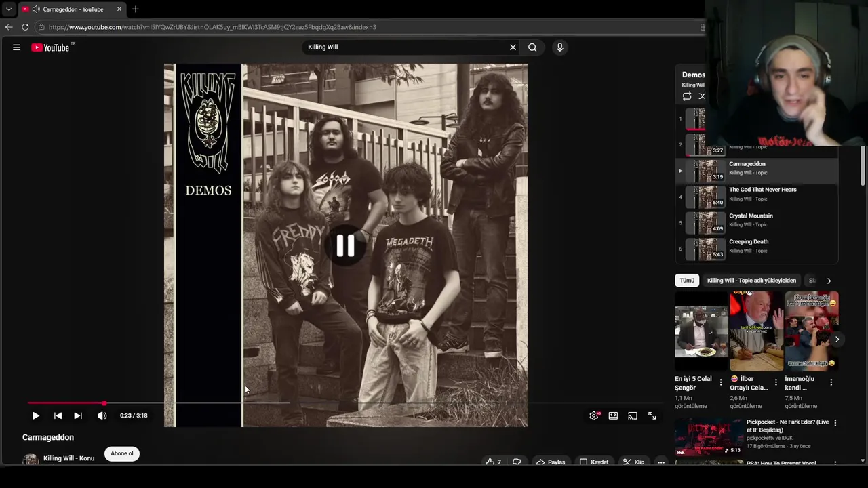Click the browser back arrow

9,27
